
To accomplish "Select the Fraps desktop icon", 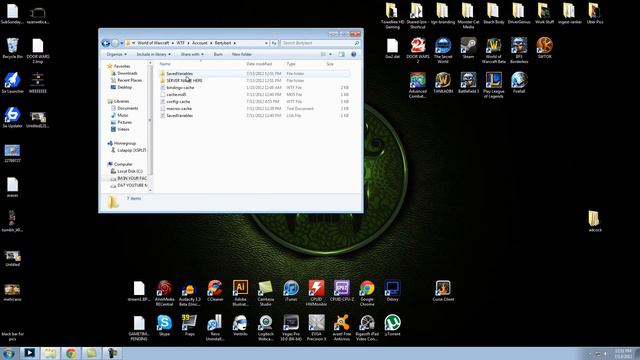I will pos(189,325).
